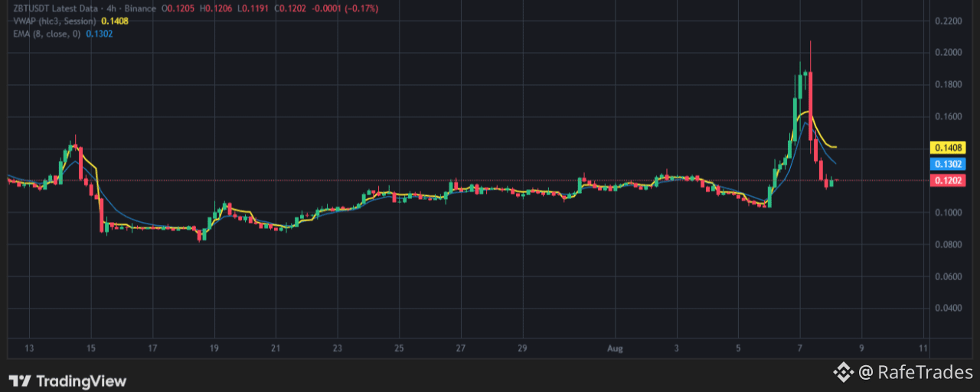Click the 0.1000 price axis label
The image size is (980, 392).
click(947, 212)
